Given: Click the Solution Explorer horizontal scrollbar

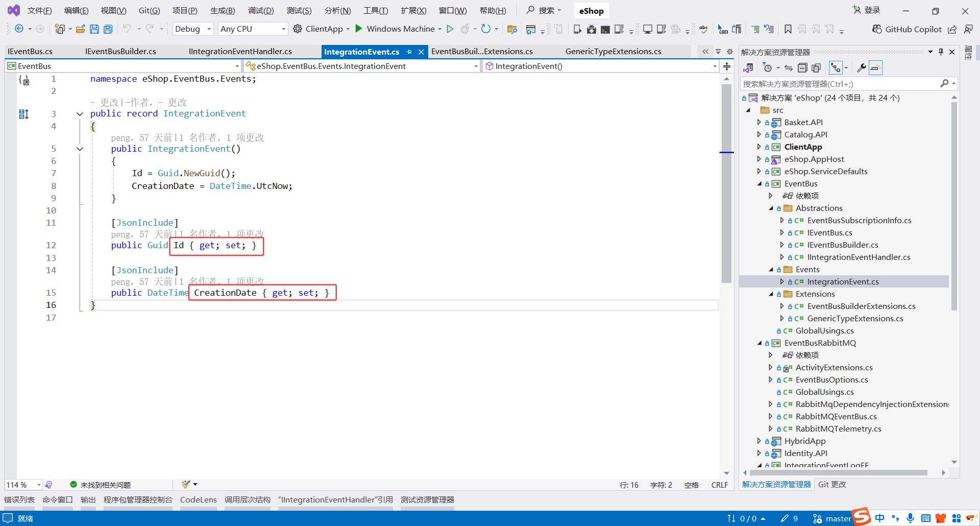Looking at the screenshot, I should (838, 473).
